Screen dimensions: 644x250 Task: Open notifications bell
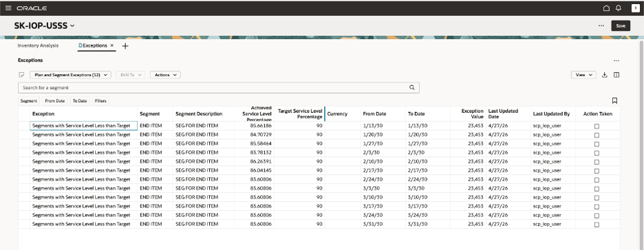pyautogui.click(x=618, y=8)
